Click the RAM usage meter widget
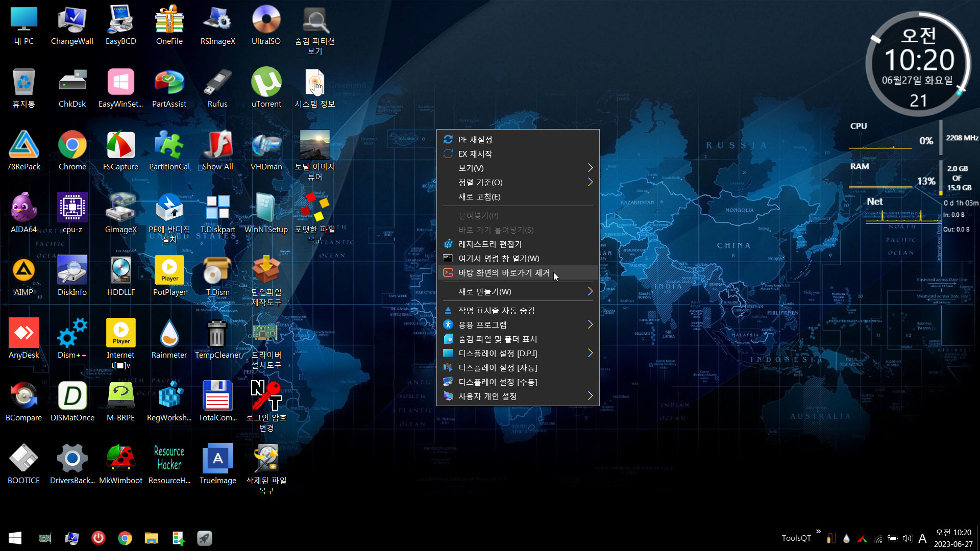 point(892,177)
